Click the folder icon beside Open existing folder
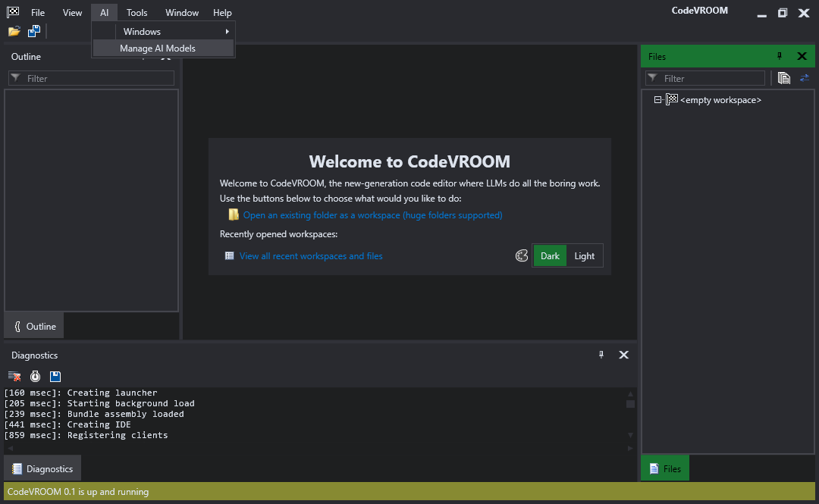 click(234, 214)
